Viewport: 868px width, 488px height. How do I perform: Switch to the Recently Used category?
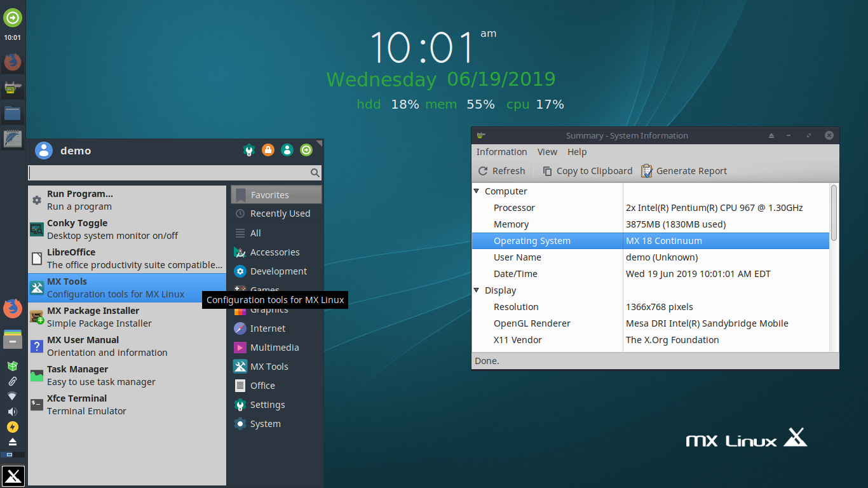click(276, 213)
